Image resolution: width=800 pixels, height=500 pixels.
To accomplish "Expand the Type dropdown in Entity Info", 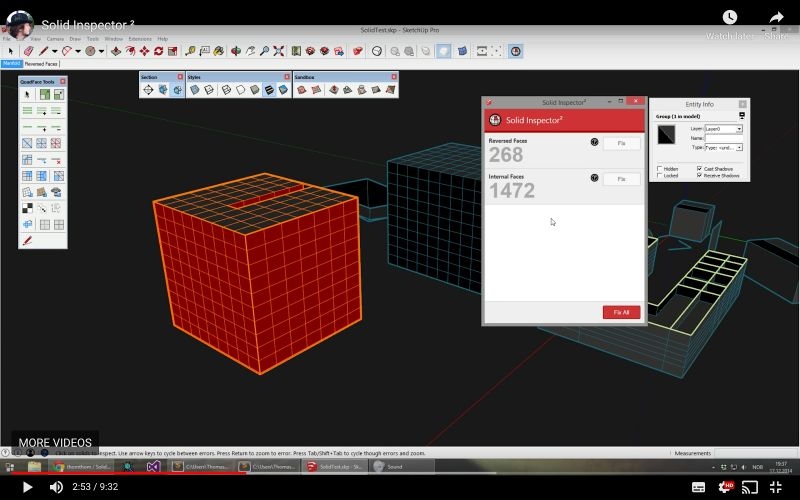I will [x=739, y=147].
